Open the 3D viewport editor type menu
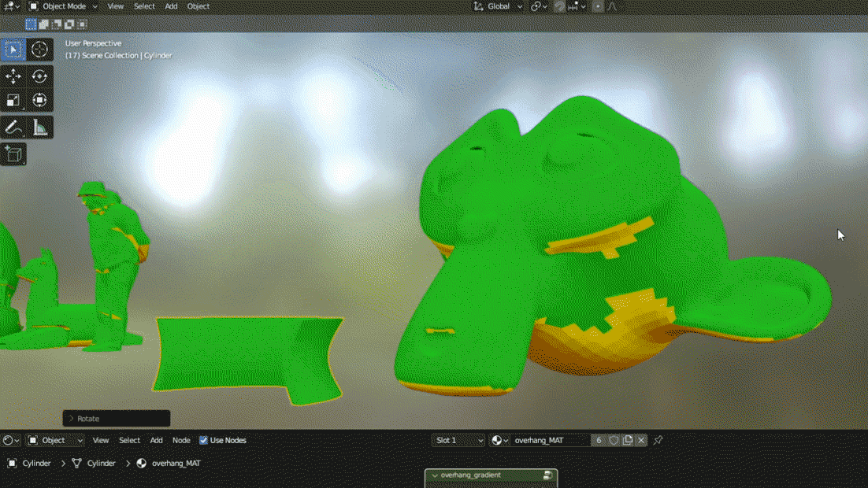This screenshot has width=868, height=488. 10,6
